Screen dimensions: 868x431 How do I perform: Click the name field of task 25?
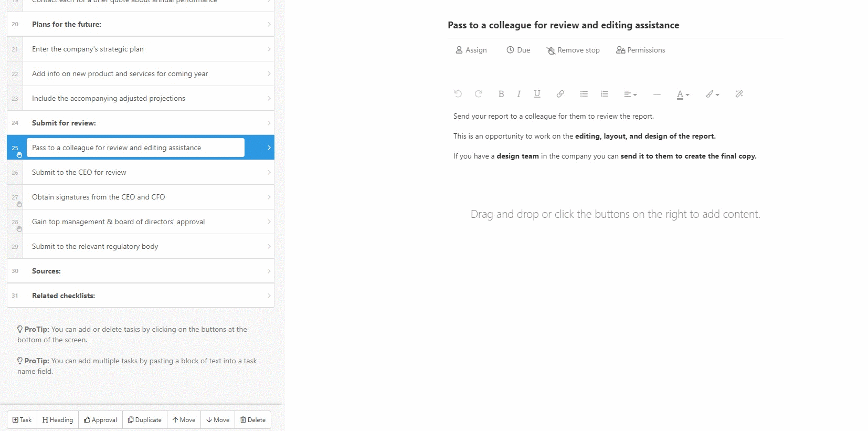coord(135,148)
